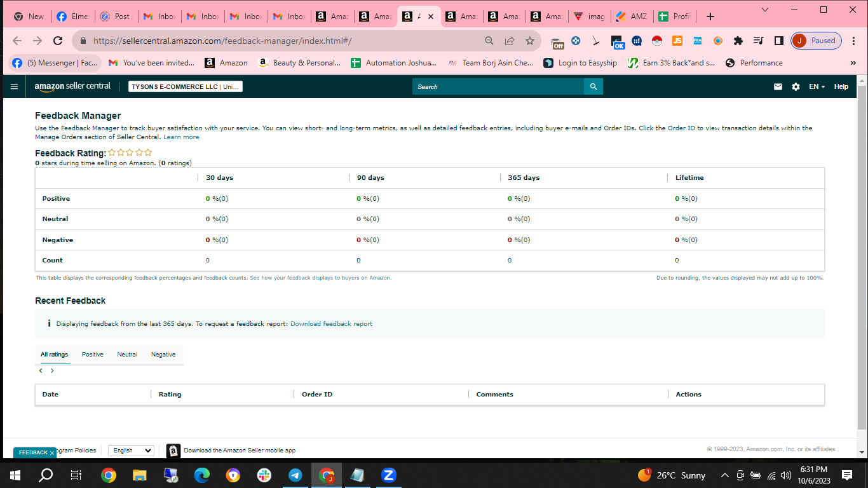Screen dimensions: 868x488
Task: Show hidden system tray icons
Action: [724, 475]
